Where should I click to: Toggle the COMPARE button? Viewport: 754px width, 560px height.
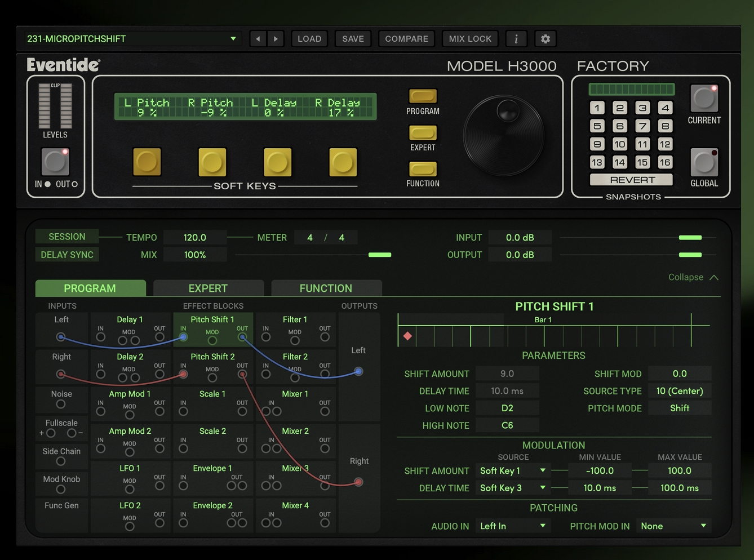tap(406, 39)
